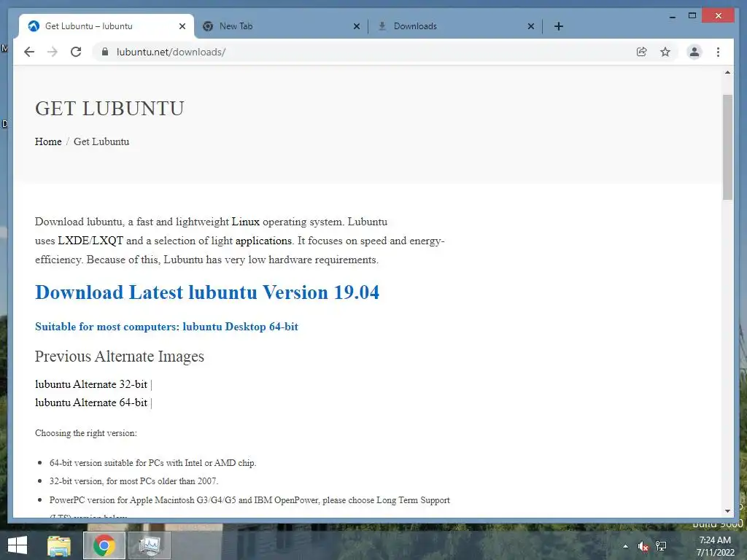Click the GET LUBUNTU page title
Image resolution: width=747 pixels, height=560 pixels.
pos(109,109)
